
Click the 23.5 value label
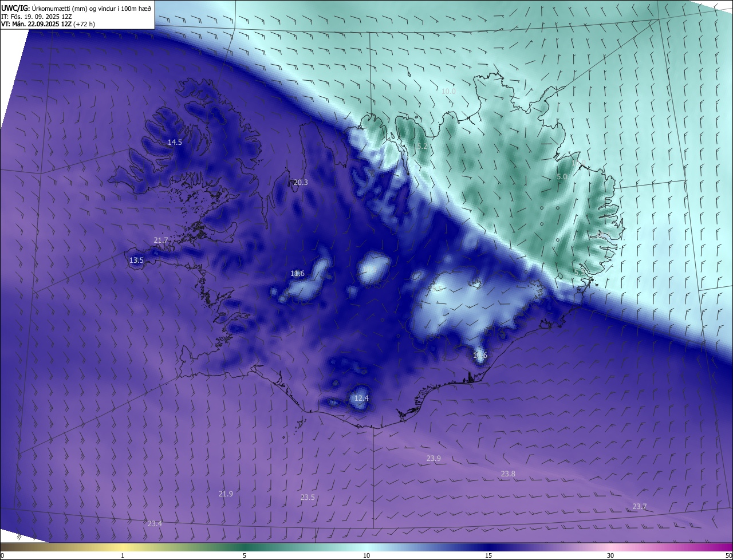(x=308, y=497)
